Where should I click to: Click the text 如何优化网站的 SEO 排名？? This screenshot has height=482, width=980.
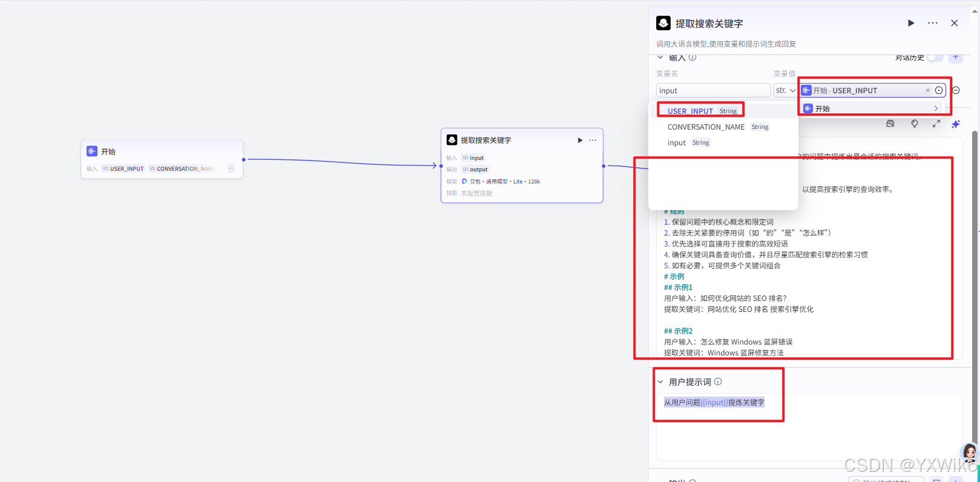[x=743, y=298]
